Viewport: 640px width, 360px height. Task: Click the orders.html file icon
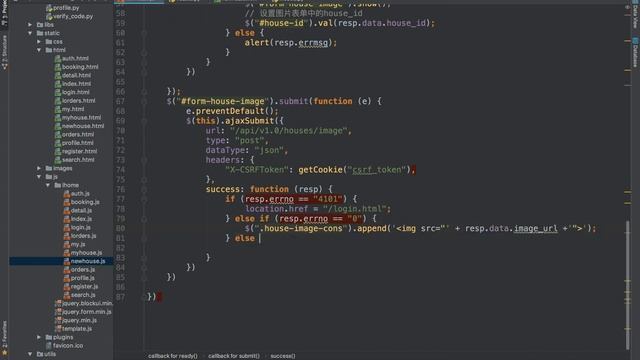click(x=58, y=134)
